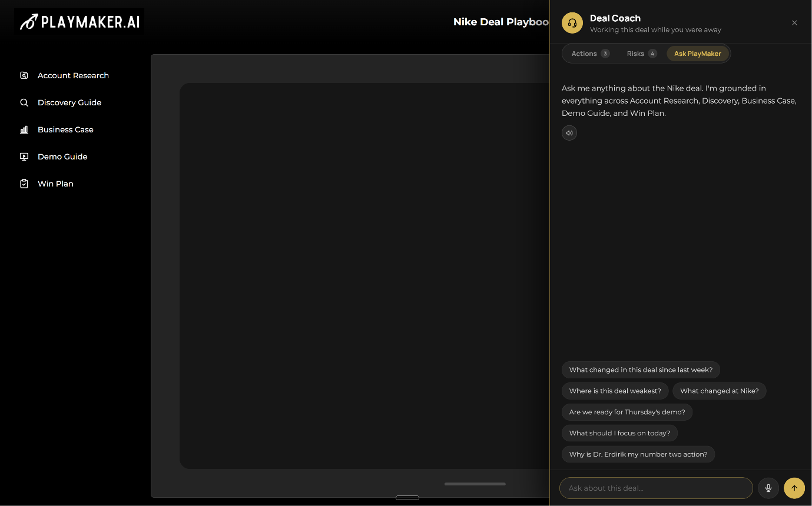Send message with the arrow button
The image size is (812, 506).
pyautogui.click(x=794, y=488)
